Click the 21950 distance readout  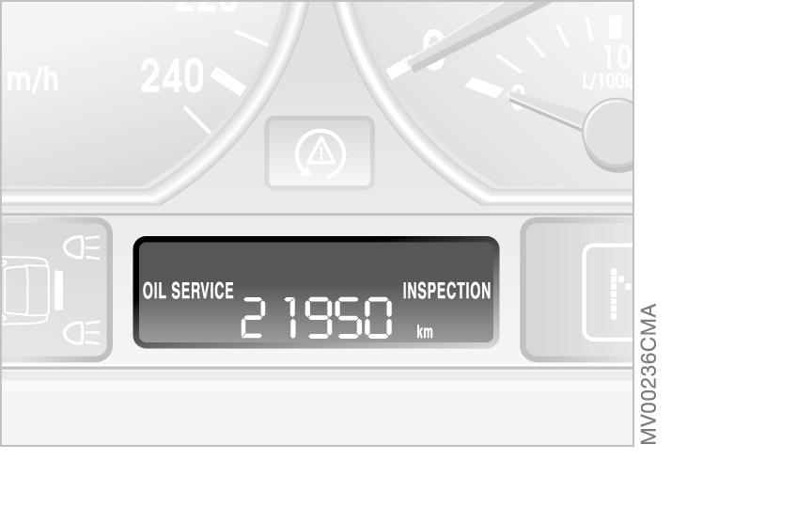[317, 318]
